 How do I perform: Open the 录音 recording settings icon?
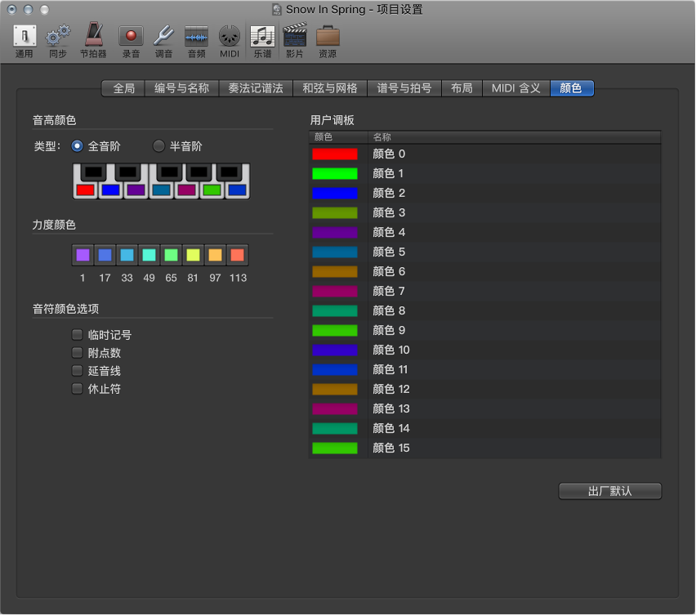click(x=131, y=37)
